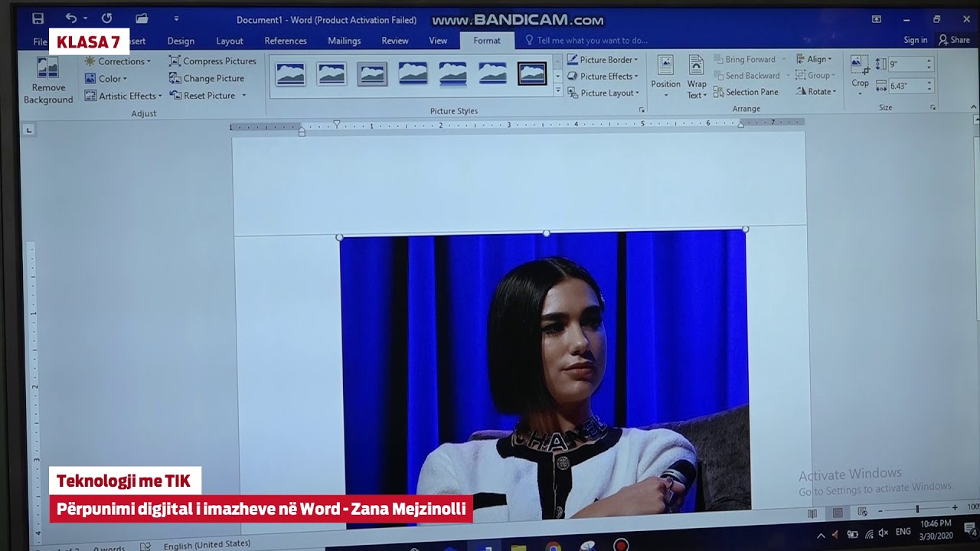980x551 pixels.
Task: Undo the last action
Action: coord(70,18)
